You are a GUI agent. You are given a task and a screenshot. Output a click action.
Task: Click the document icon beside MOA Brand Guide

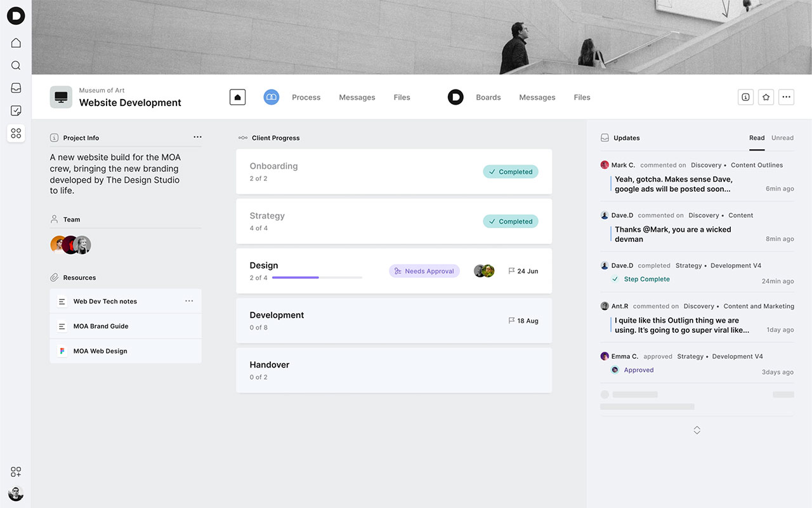[62, 326]
